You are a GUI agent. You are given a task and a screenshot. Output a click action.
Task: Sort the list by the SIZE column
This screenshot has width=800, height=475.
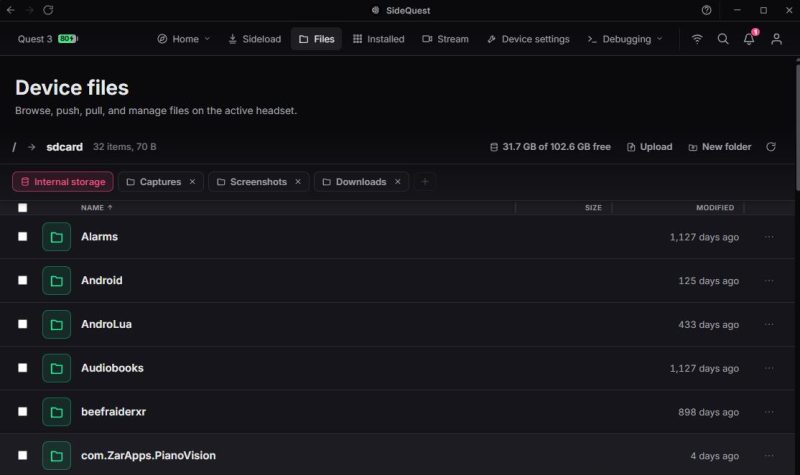pyautogui.click(x=593, y=208)
